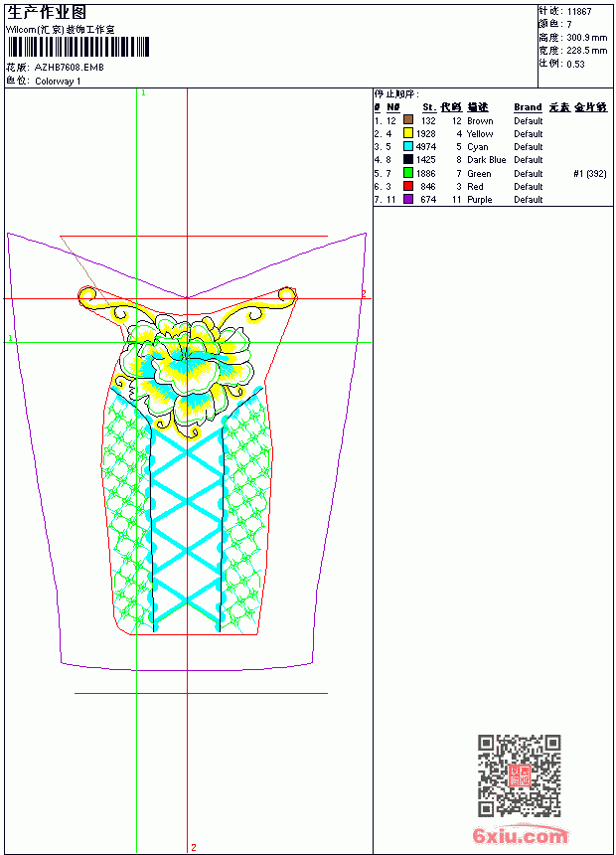
Task: Click the Brand column header
Action: coord(528,107)
